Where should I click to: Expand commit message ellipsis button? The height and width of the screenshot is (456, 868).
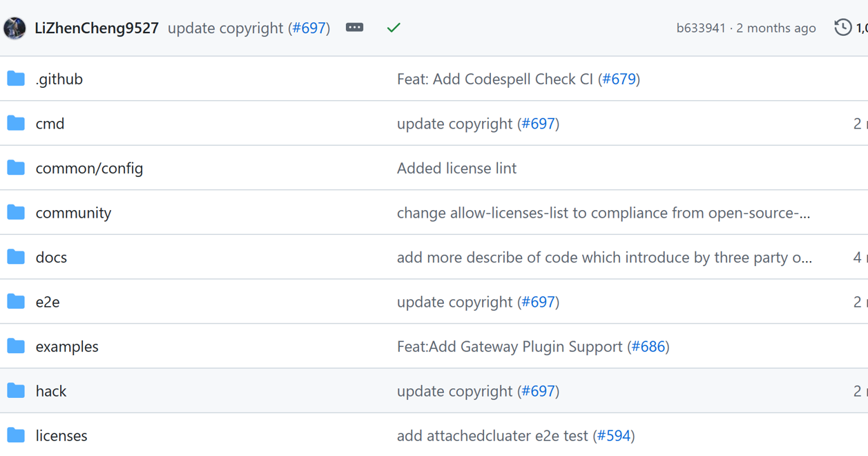click(354, 28)
